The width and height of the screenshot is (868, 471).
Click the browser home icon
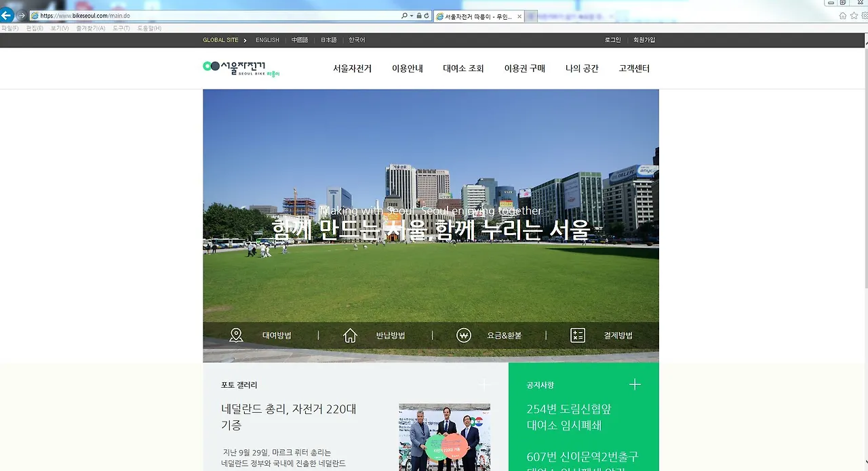844,15
